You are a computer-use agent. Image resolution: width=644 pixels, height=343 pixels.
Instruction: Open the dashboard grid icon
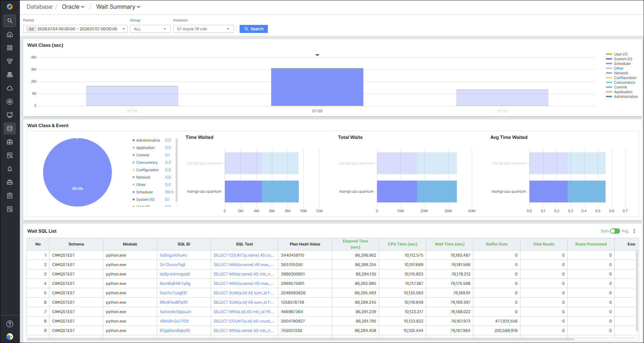(x=10, y=48)
